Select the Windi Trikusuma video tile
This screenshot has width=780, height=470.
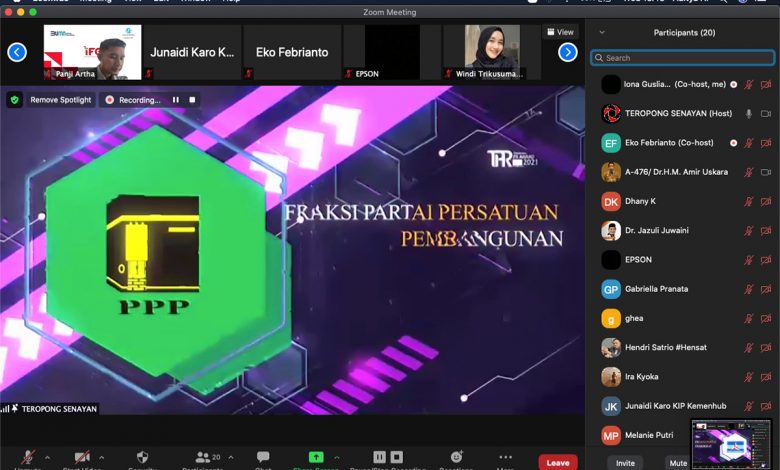(x=491, y=52)
